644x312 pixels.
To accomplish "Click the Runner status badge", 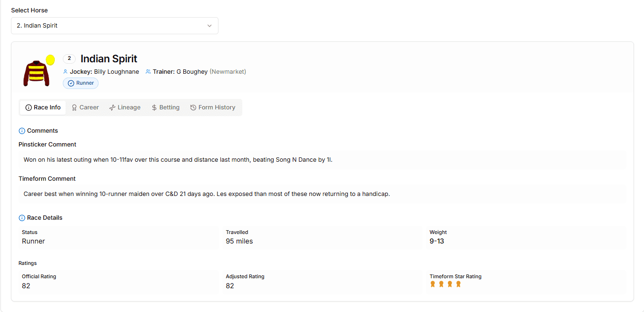I will click(80, 83).
